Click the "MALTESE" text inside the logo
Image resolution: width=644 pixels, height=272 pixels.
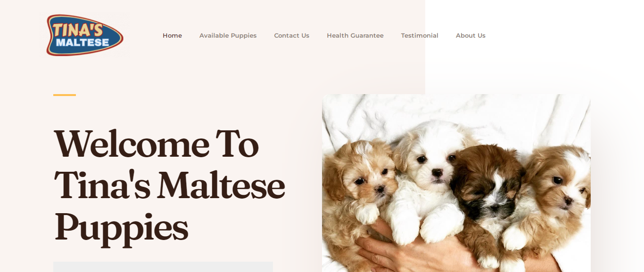(x=83, y=42)
